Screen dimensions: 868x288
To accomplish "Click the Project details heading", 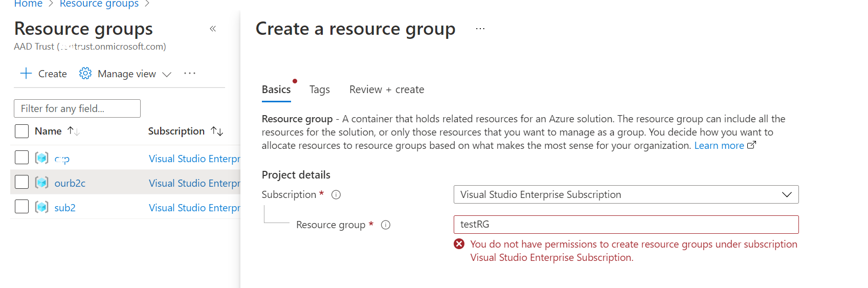I will [x=296, y=175].
